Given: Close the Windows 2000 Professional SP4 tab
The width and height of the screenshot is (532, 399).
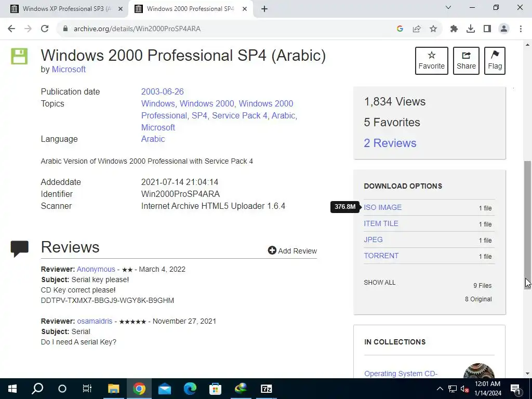Looking at the screenshot, I should [245, 9].
